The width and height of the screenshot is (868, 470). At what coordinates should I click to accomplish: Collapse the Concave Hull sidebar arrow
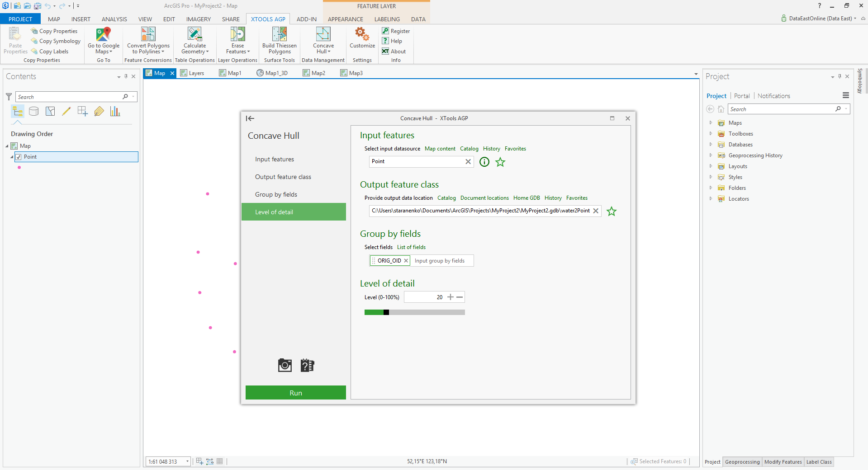[250, 118]
